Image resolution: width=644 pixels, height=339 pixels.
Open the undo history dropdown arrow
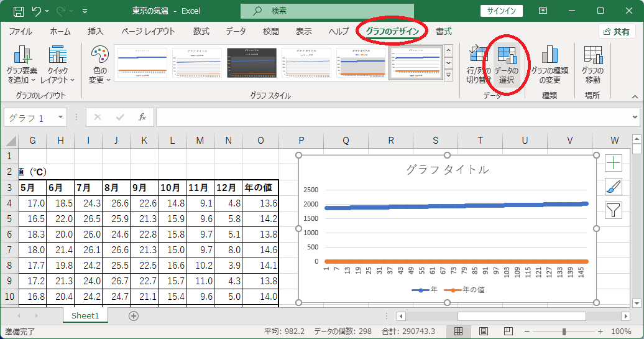click(47, 11)
